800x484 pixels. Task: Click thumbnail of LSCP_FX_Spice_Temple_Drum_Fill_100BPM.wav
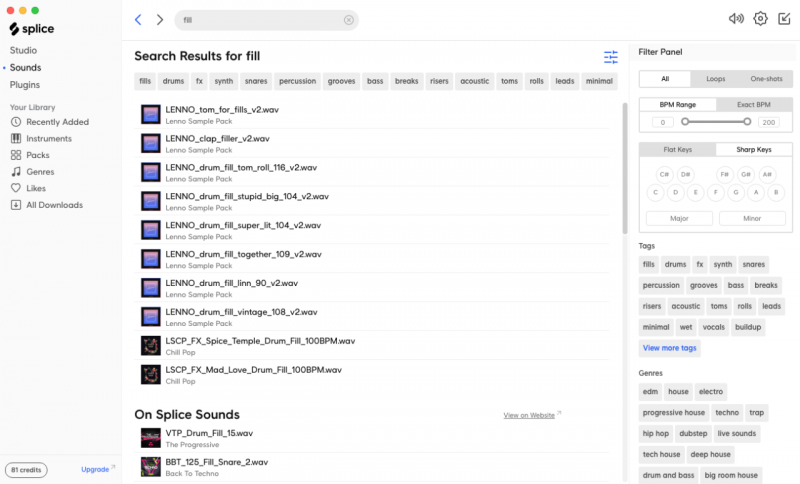click(151, 346)
